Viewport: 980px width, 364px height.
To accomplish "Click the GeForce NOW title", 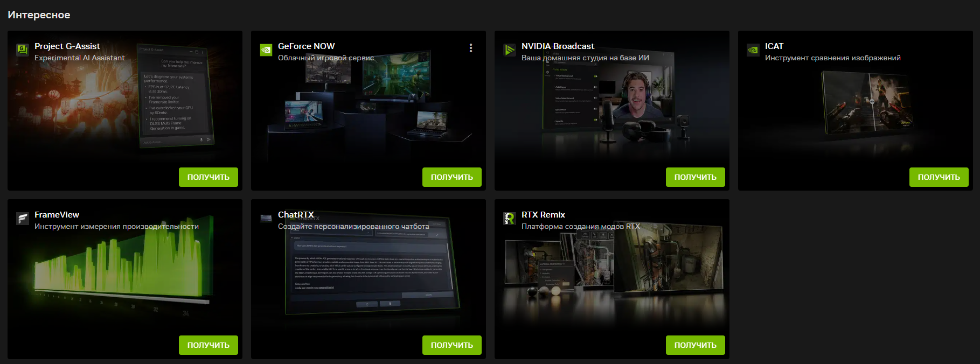I will (307, 46).
